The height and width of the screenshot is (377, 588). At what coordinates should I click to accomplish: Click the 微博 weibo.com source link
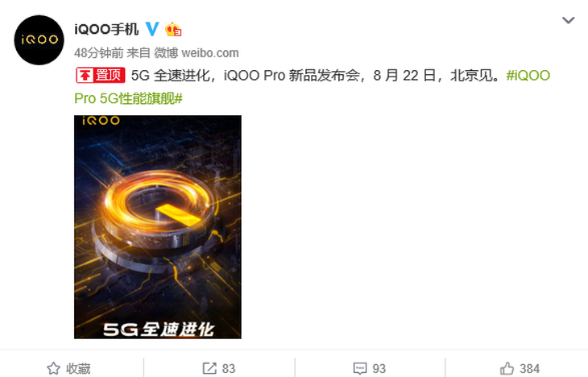[x=197, y=53]
